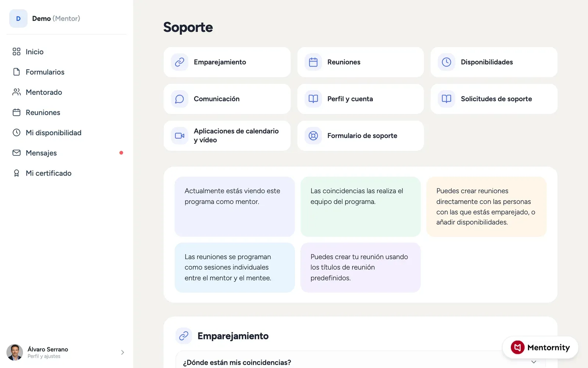The width and height of the screenshot is (588, 368).
Task: Open Mi disponibilidad in the sidebar
Action: [67, 132]
